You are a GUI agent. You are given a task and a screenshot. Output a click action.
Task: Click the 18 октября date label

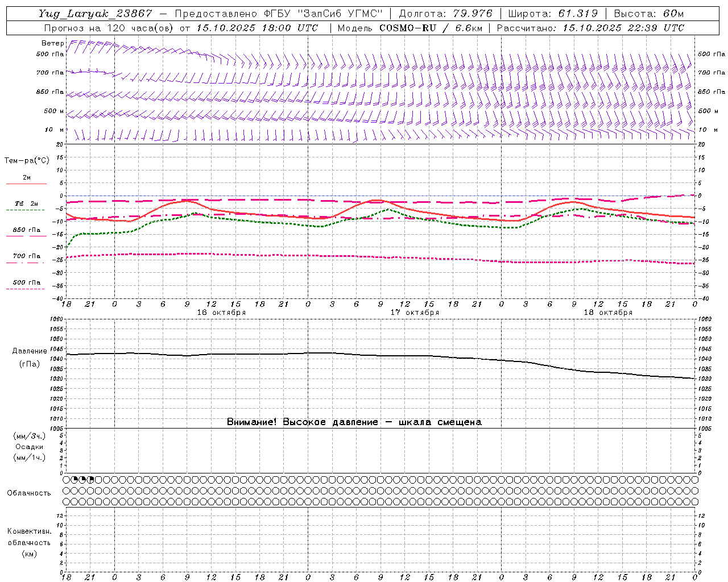608,313
